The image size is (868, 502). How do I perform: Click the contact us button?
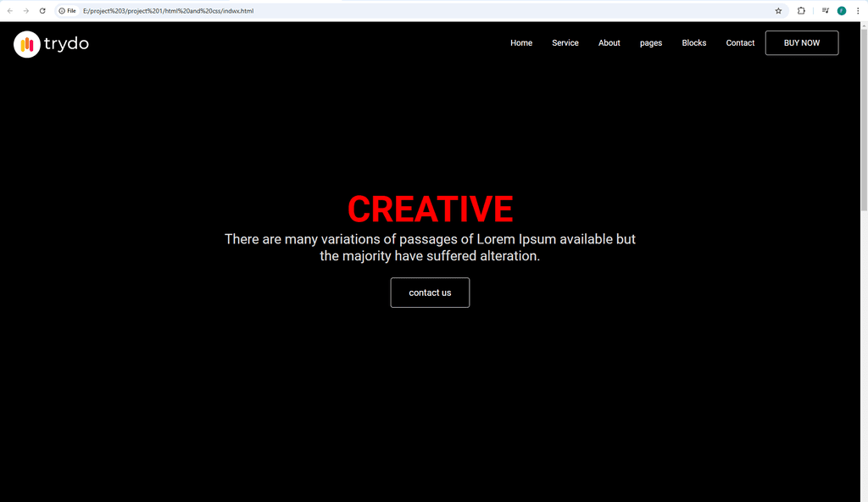(x=430, y=293)
